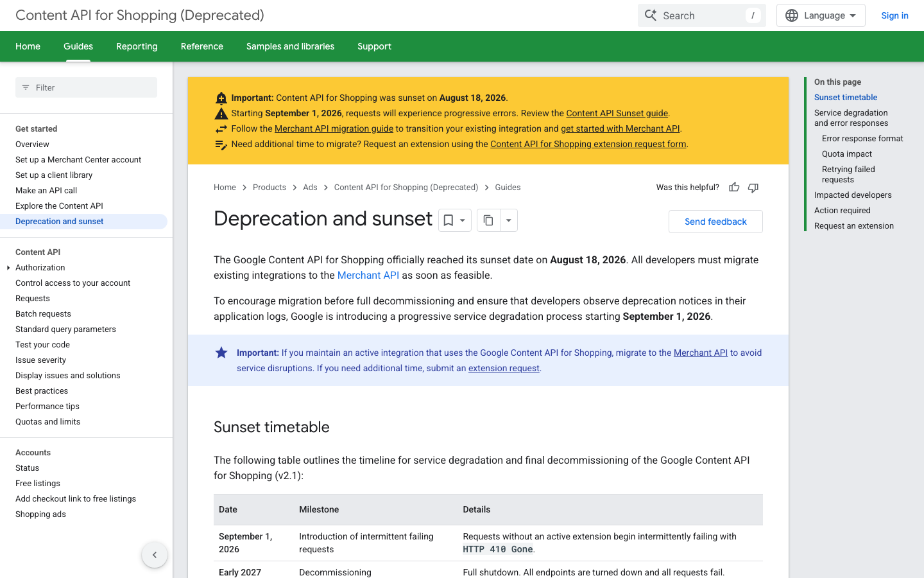Open Free listings in the sidebar

pyautogui.click(x=38, y=484)
